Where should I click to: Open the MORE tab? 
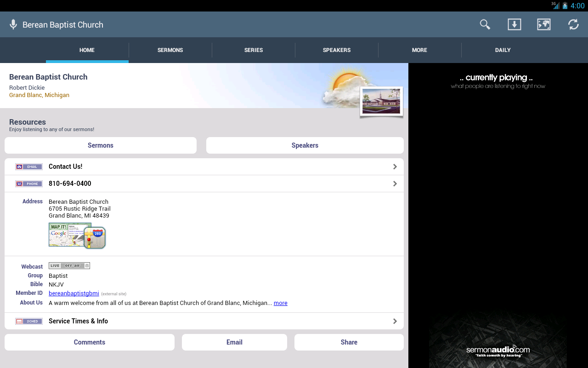[x=420, y=50]
